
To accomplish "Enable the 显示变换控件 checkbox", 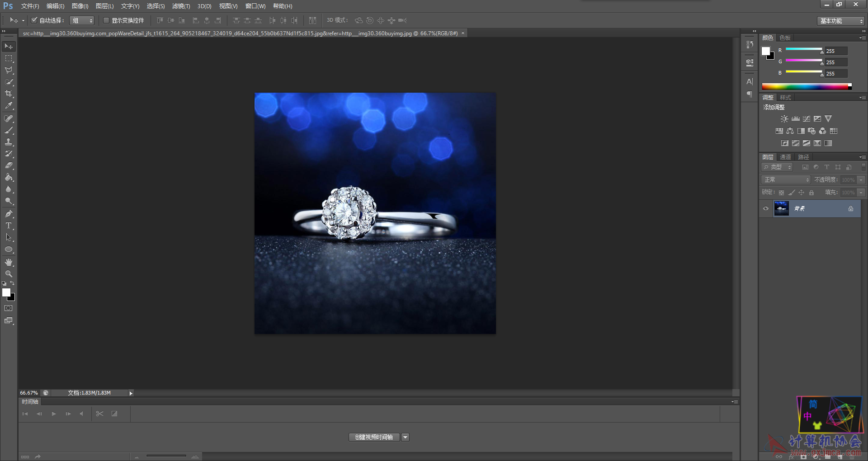I will coord(106,20).
